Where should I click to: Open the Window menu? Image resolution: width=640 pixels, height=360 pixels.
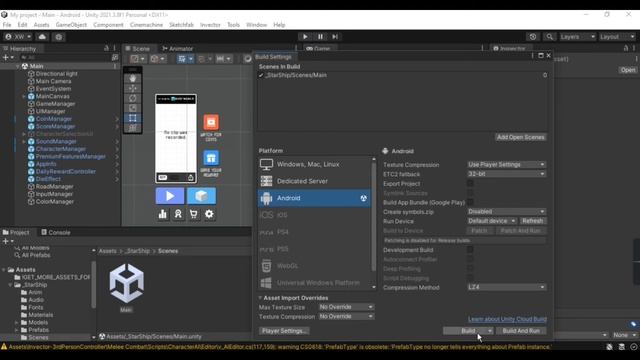256,25
